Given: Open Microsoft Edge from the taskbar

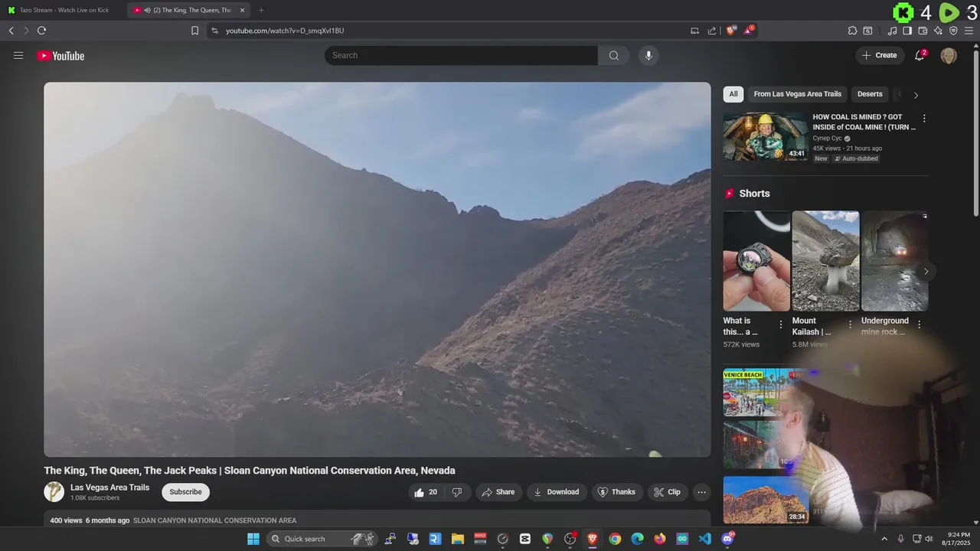Looking at the screenshot, I should click(637, 539).
